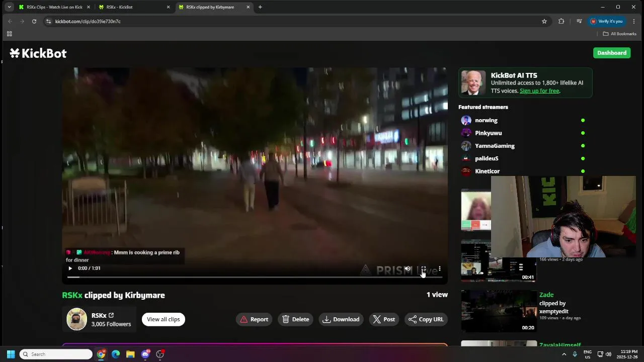Click the Zade streamer name
This screenshot has height=362, width=644.
[546, 295]
